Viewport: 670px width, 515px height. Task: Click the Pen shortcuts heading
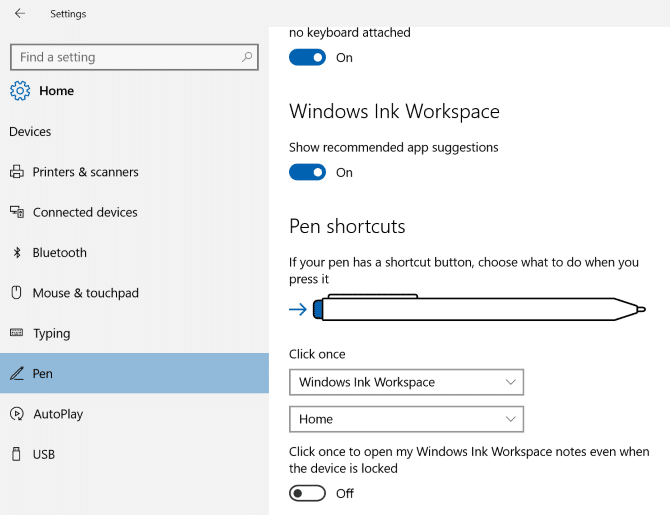(347, 226)
